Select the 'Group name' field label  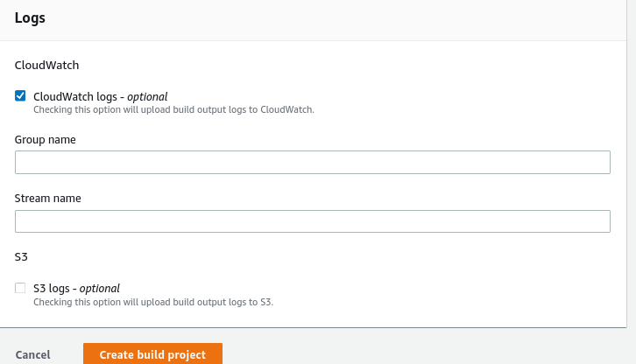45,140
